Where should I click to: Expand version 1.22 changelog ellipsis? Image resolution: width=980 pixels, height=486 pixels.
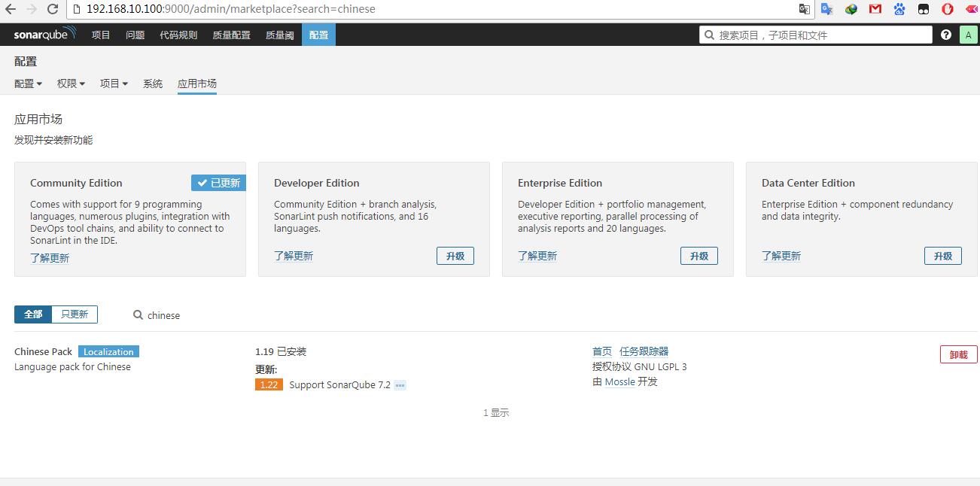400,385
